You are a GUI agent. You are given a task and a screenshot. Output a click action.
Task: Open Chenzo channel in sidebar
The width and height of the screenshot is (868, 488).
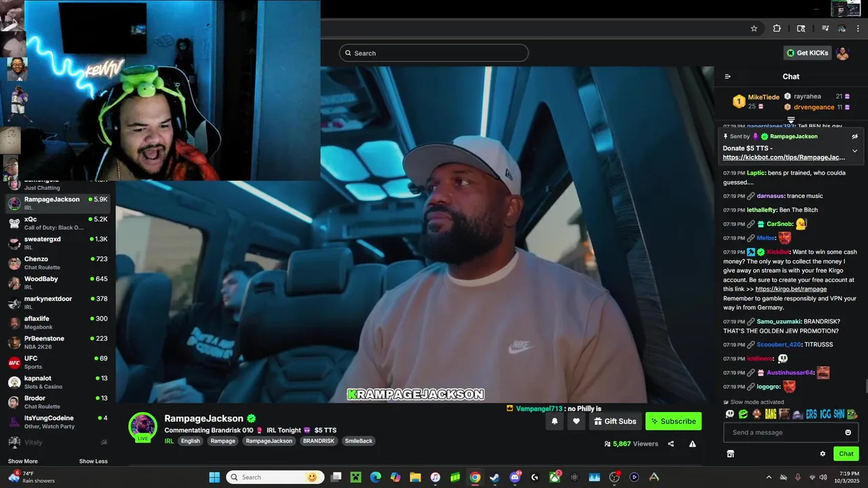58,262
